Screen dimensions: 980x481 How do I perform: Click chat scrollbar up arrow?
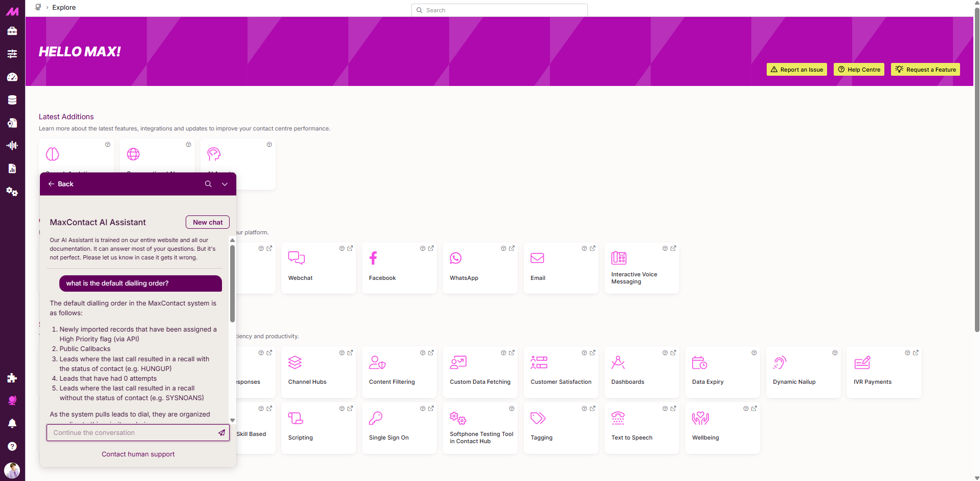pyautogui.click(x=232, y=240)
